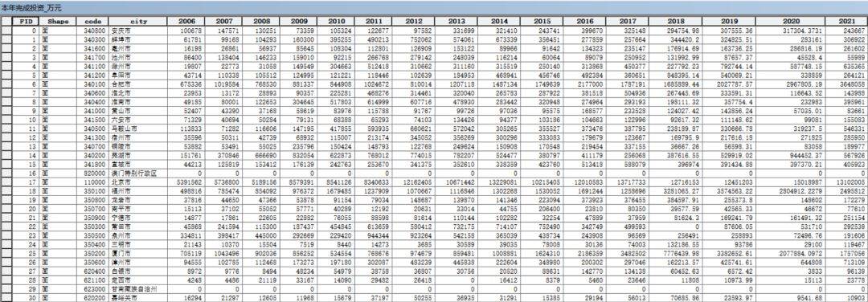
Task: Click the code cell 623000
Action: pyautogui.click(x=92, y=288)
